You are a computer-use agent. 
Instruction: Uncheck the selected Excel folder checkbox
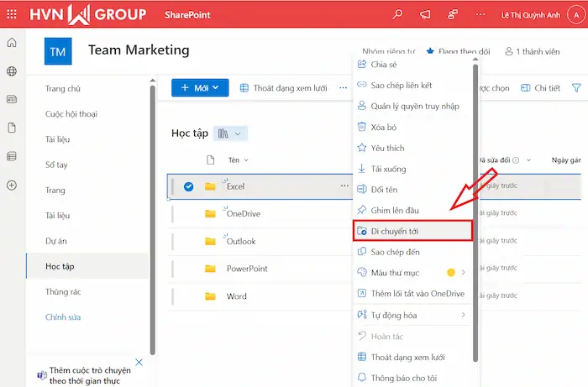tap(188, 186)
